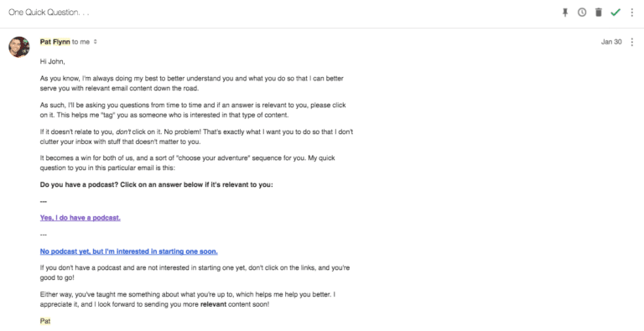Screen dimensions: 644x331
Task: Select the highlighted Pat Flynn sender name
Action: click(55, 42)
